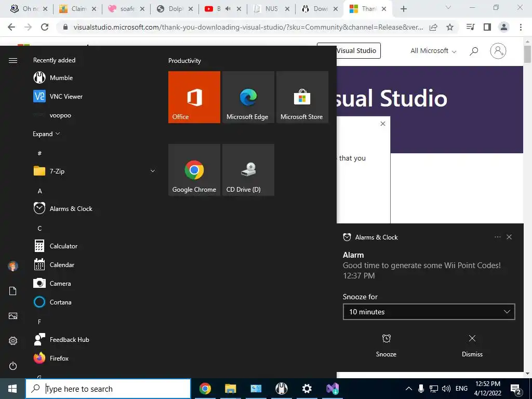Open Pictures from Start sidebar
Screen dimensions: 532x399
(13, 316)
